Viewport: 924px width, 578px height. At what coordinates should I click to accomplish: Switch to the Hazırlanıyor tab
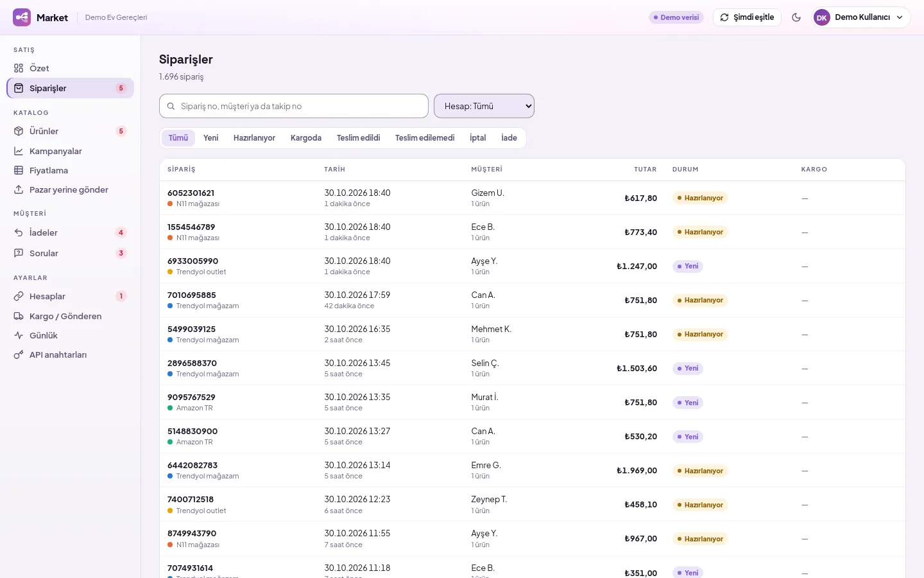coord(254,138)
